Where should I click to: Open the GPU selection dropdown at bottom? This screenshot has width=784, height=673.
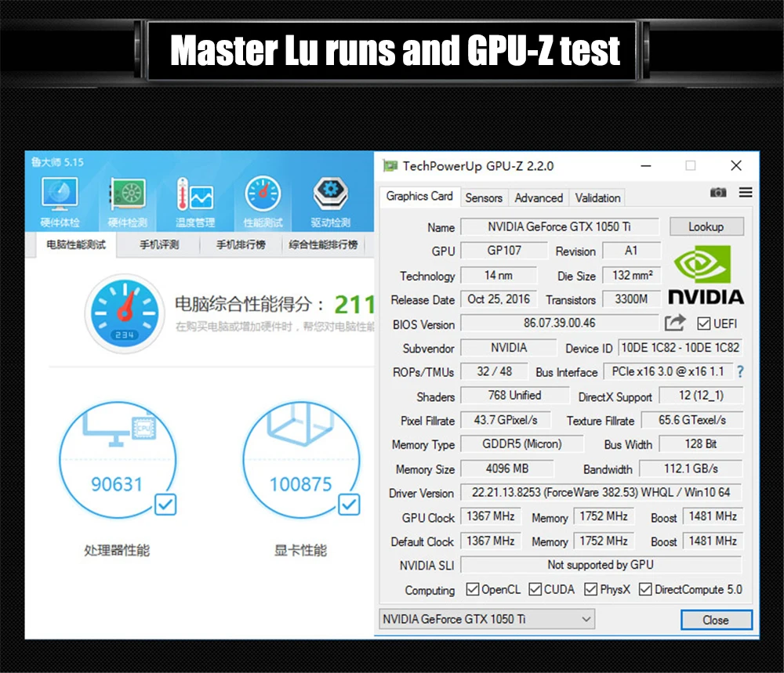[487, 619]
